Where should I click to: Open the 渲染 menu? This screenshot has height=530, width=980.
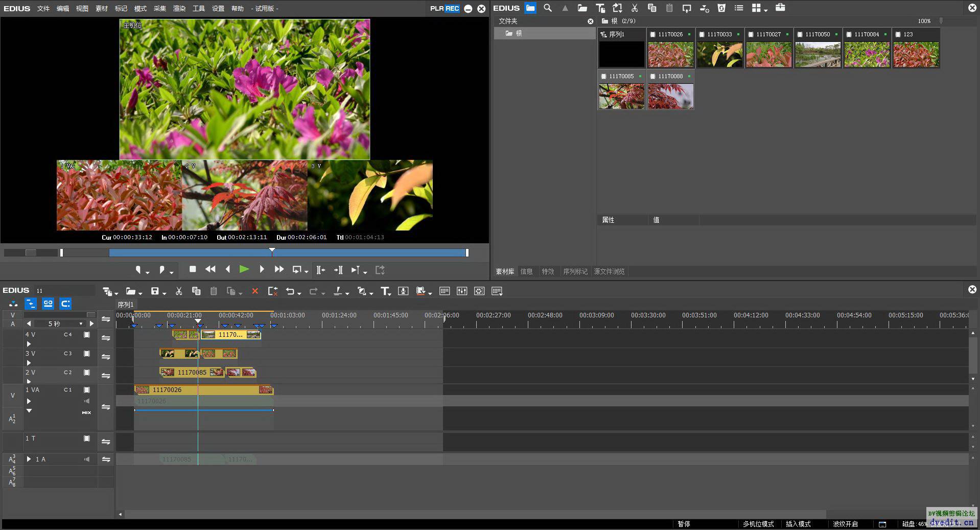tap(179, 9)
